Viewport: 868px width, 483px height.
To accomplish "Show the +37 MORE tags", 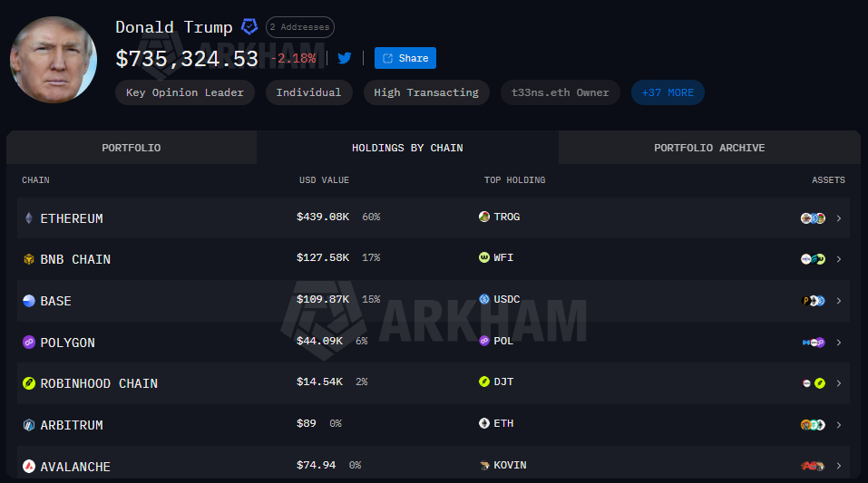I will (x=668, y=92).
